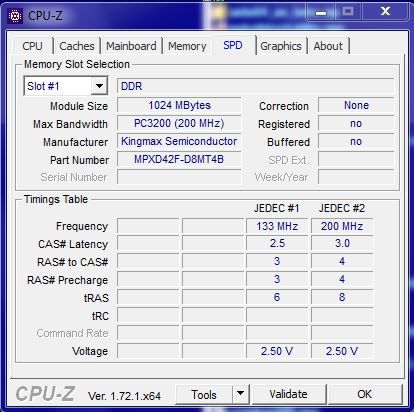Screen dimensions: 414x412
Task: Click the JEDEC #1 voltage 2.50 V
Action: pyautogui.click(x=277, y=351)
